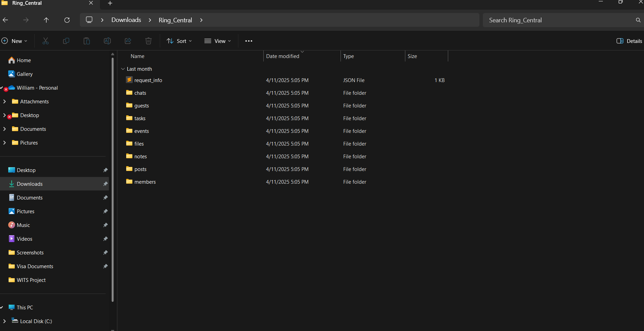Open the New dropdown menu
The image size is (644, 331).
point(14,41)
